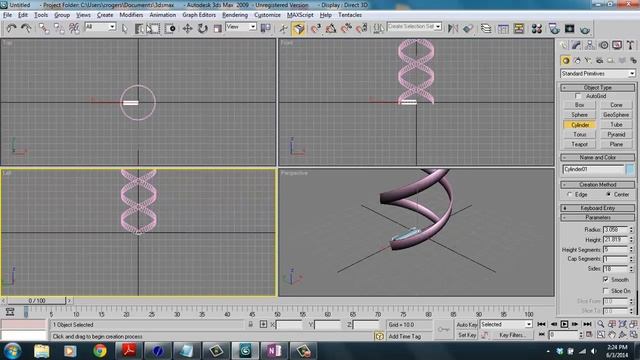Open the Create Selection Set dropdown
This screenshot has width=640, height=360.
[414, 27]
